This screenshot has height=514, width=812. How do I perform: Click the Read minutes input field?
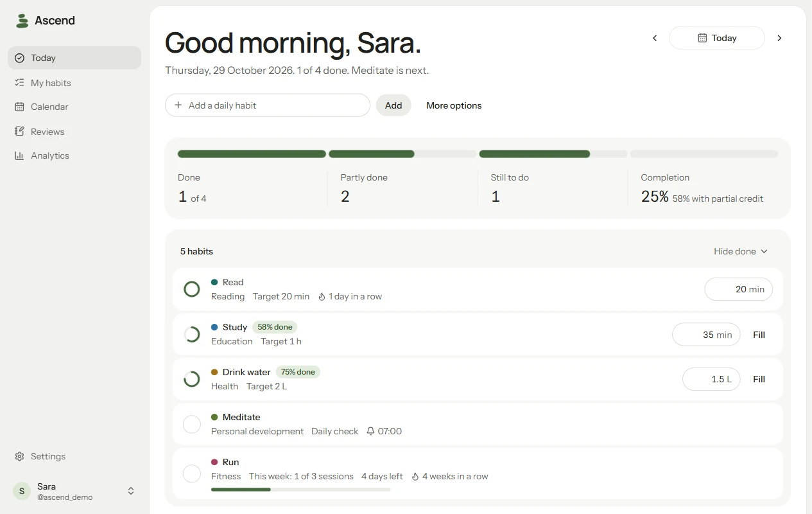tap(739, 289)
